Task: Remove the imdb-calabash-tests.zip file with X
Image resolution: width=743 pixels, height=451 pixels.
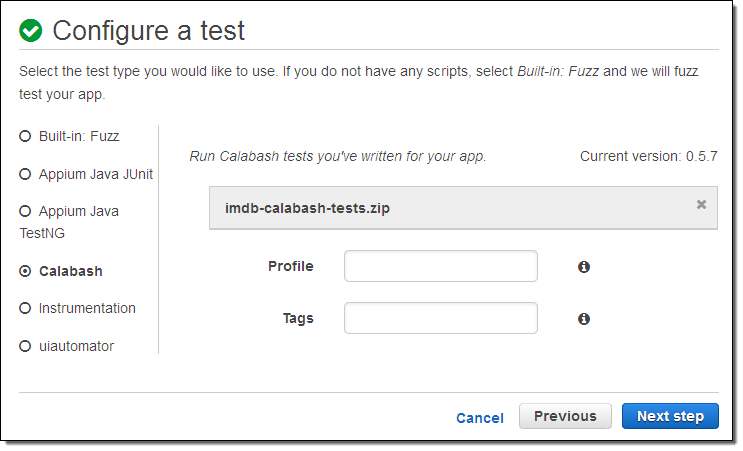Action: pos(701,204)
